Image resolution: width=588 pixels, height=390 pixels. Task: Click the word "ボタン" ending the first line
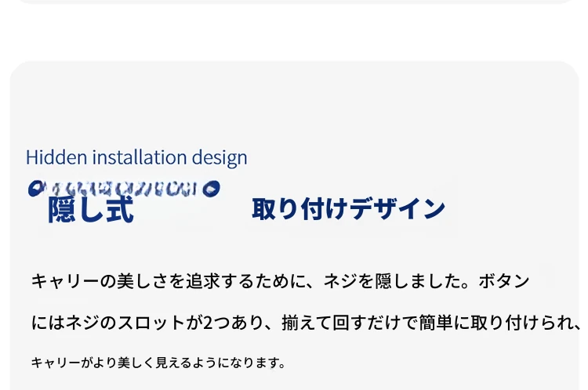point(503,281)
